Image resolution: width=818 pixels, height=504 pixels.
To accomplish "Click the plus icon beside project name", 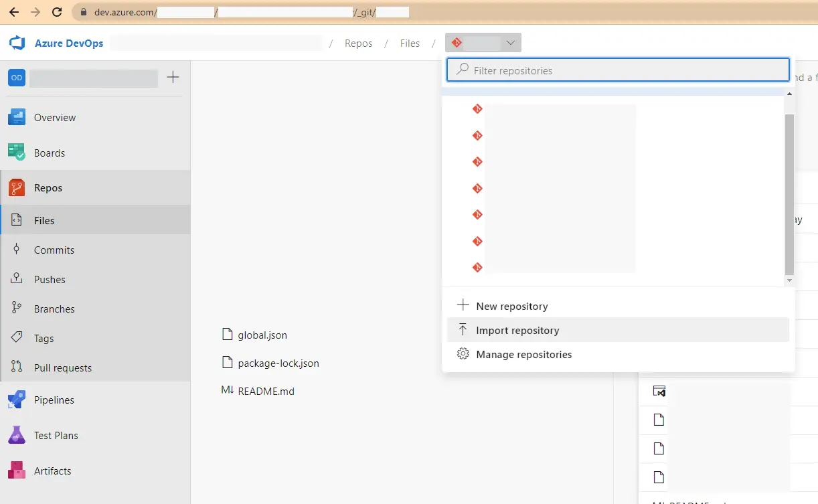I will [173, 78].
